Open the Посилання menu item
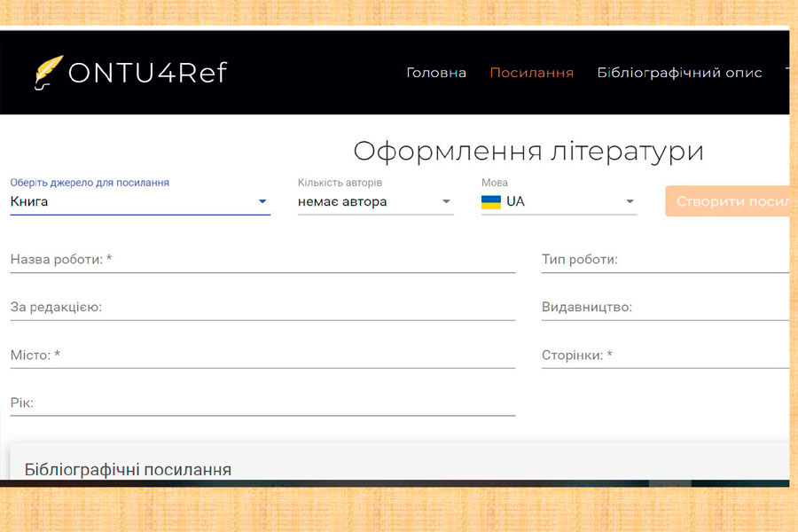Viewport: 798px width, 532px height. pos(532,73)
